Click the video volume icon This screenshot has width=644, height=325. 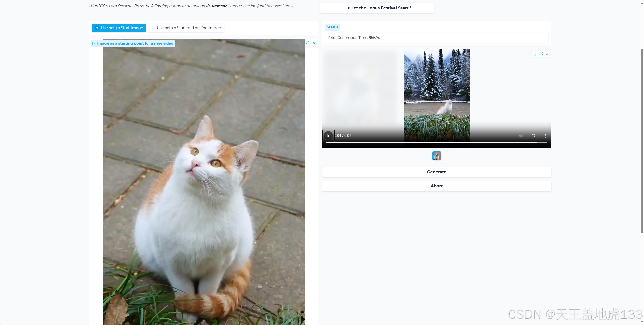tap(521, 136)
